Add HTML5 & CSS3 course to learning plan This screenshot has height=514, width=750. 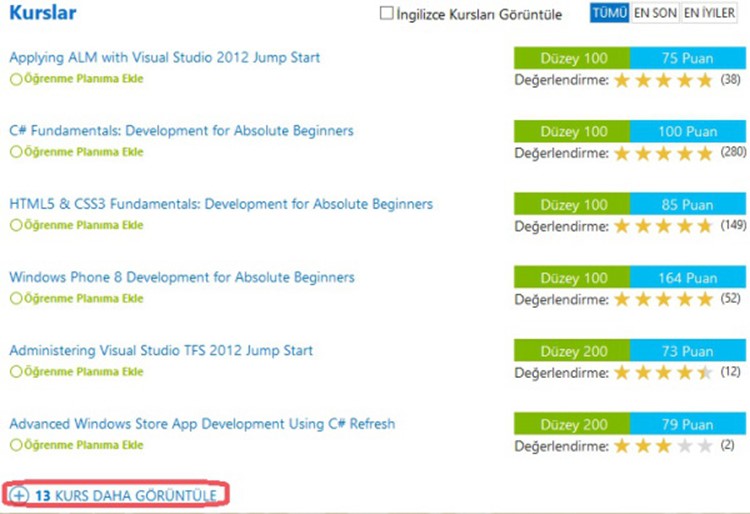coord(77,225)
